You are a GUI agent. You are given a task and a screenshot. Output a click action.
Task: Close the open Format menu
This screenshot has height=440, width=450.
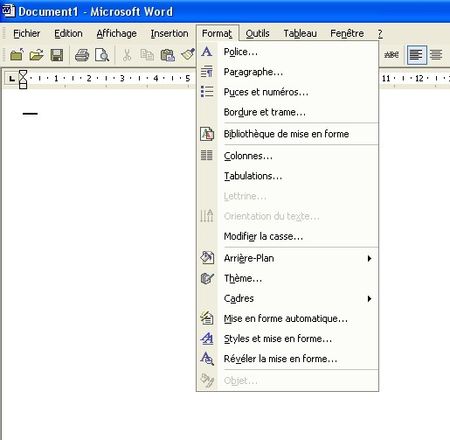pos(217,33)
